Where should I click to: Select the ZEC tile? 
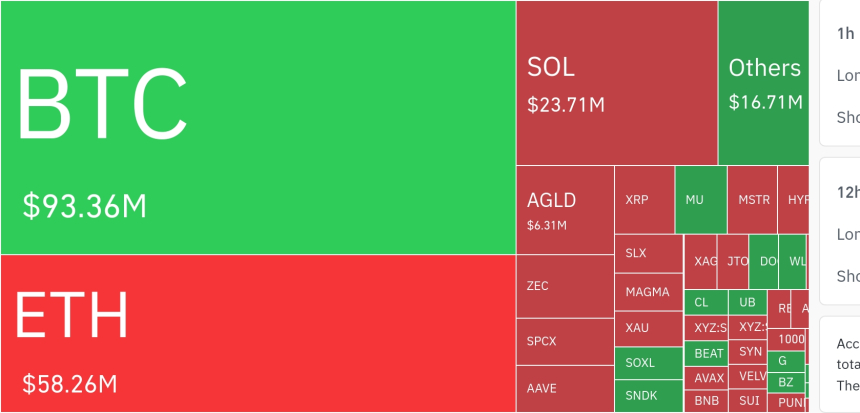pyautogui.click(x=565, y=286)
